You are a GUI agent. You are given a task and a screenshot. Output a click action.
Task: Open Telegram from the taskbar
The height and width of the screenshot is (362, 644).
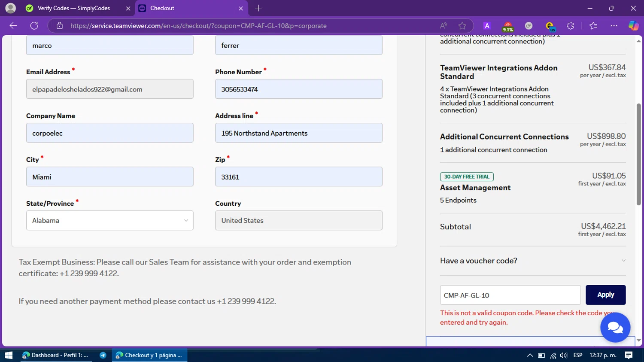(103, 355)
